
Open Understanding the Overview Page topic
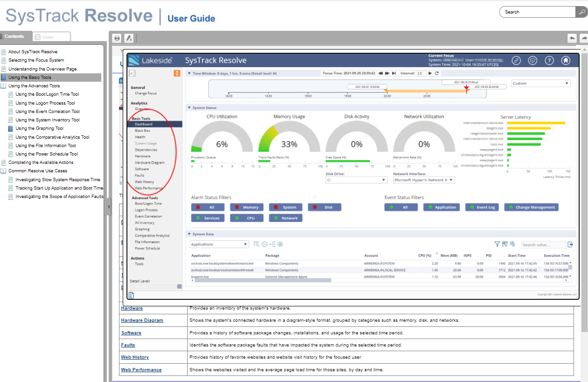pyautogui.click(x=42, y=69)
